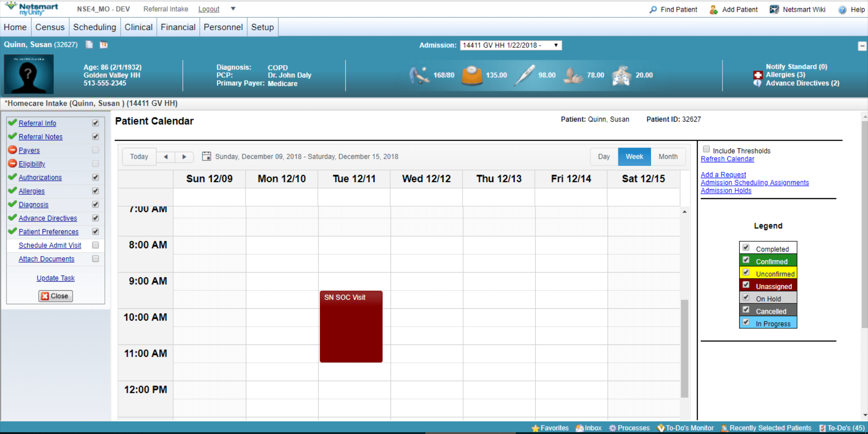
Task: Click the blood pressure vitals icon
Action: tap(419, 75)
